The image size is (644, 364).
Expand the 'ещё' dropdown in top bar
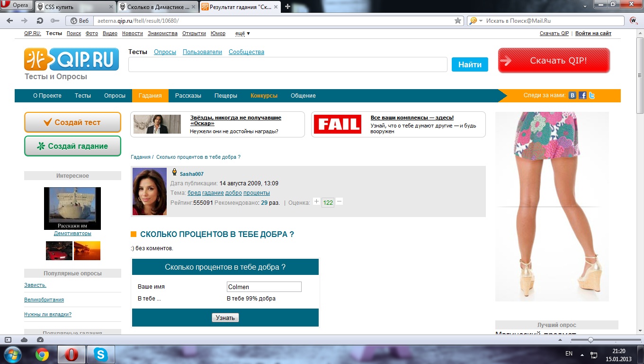242,33
